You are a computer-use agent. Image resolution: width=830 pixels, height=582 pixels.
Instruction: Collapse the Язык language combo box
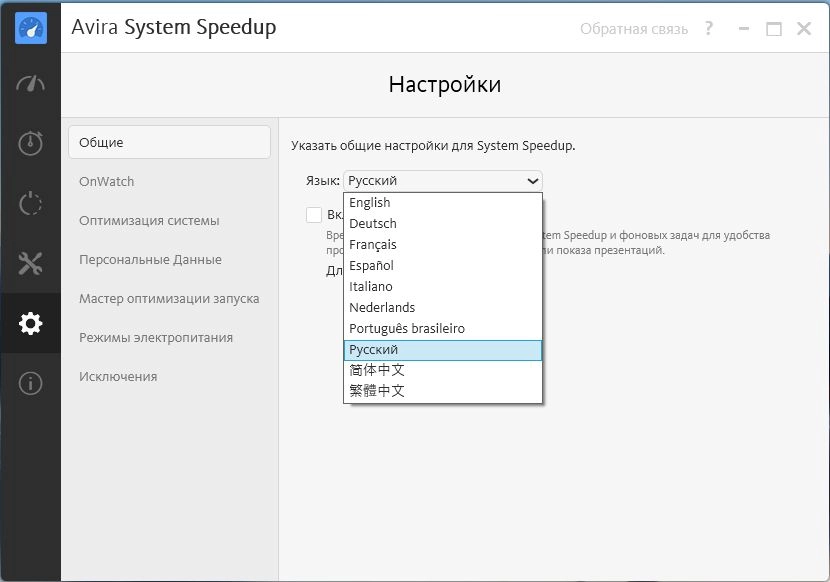tap(443, 181)
